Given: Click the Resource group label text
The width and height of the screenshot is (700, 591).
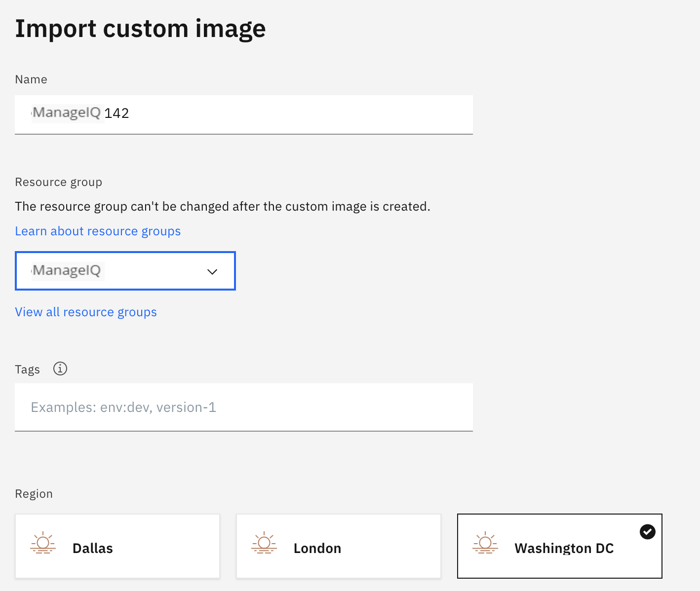Looking at the screenshot, I should click(x=58, y=182).
